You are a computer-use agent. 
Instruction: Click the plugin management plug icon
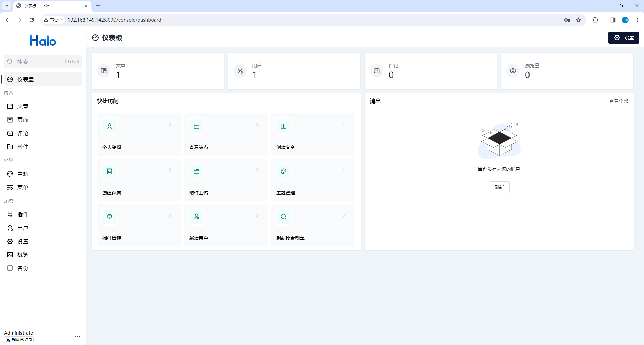(x=110, y=217)
